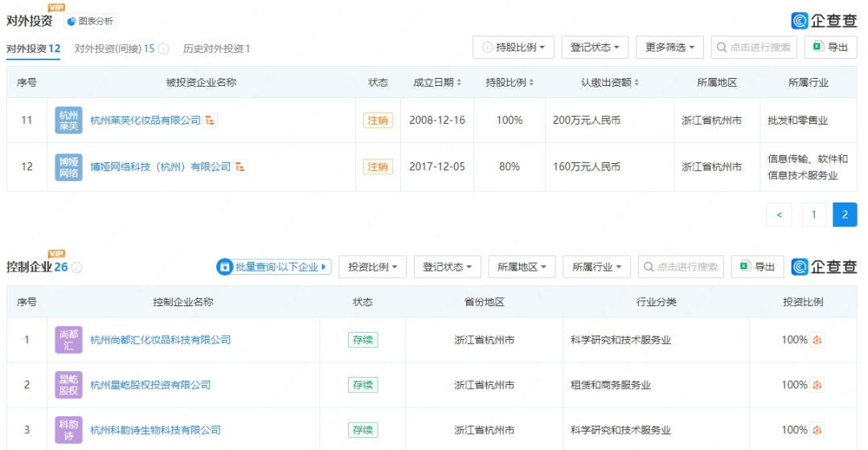Click 批量查询·以下企业 button
Viewport: 868px width, 450px height.
[x=273, y=267]
